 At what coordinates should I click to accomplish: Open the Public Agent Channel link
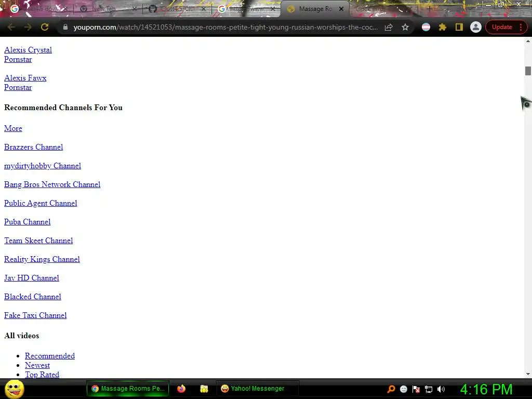point(41,203)
